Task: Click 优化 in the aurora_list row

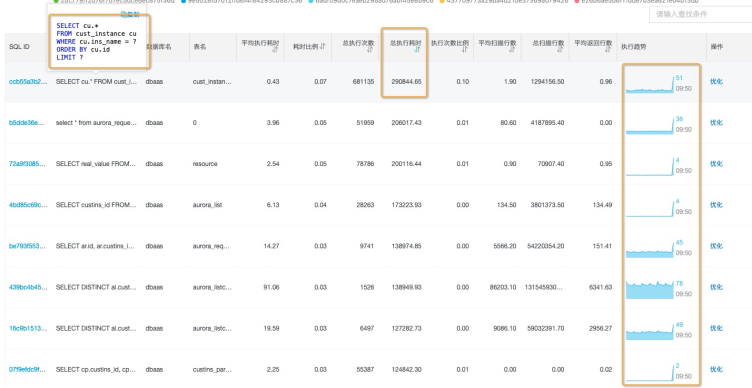Action: [716, 205]
